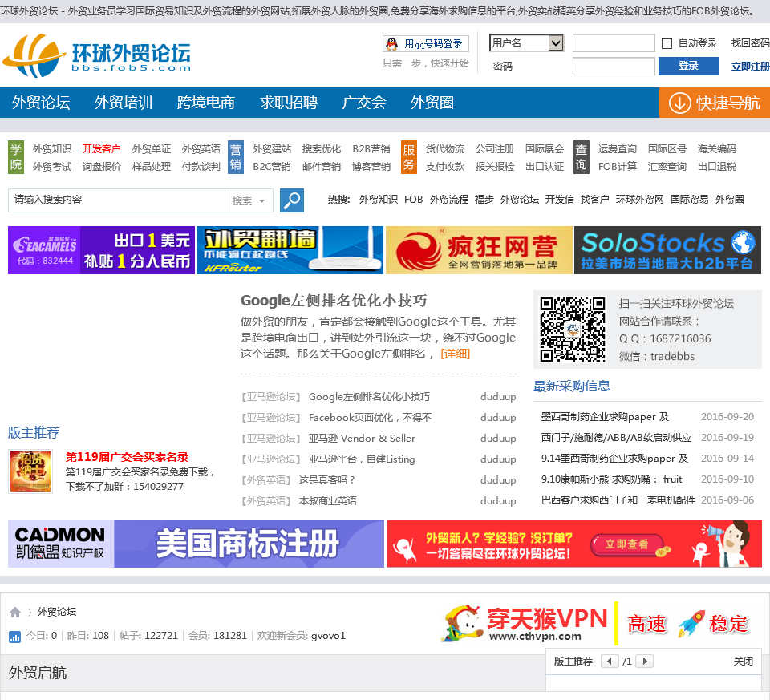Open post 本叔商业英语
Viewport: 770px width, 700px height.
328,500
